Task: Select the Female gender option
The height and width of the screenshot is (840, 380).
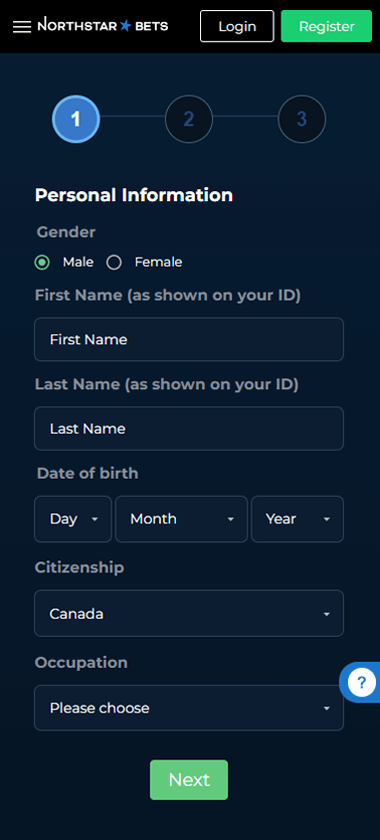Action: tap(114, 262)
